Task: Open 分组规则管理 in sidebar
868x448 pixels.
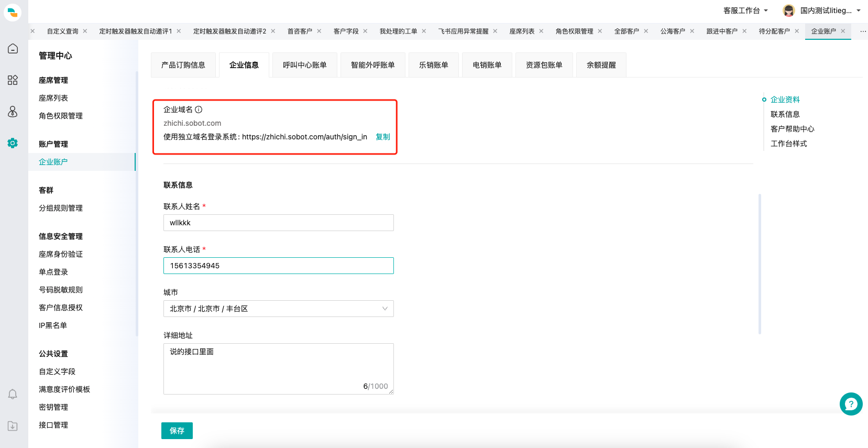Action: click(61, 208)
